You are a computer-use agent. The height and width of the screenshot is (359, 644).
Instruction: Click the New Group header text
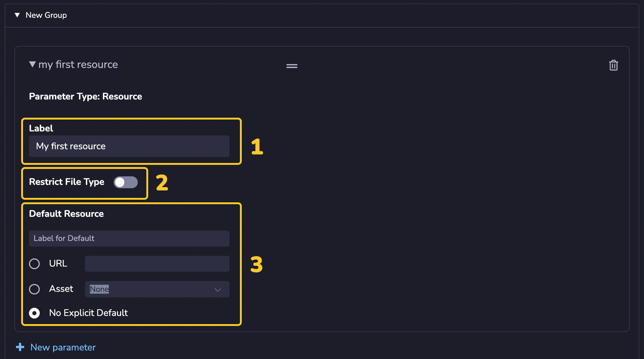click(46, 15)
